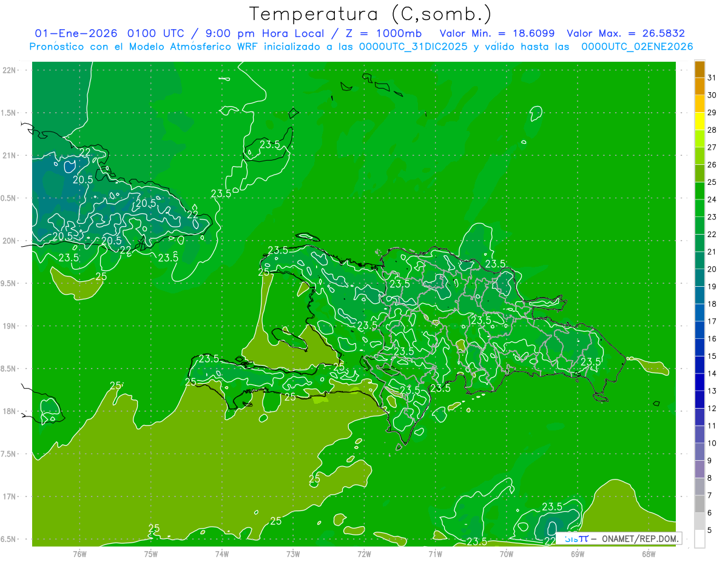Click the title 'Temperatura (C,somb.)'
Viewport: 728px width, 562px height.
[369, 14]
